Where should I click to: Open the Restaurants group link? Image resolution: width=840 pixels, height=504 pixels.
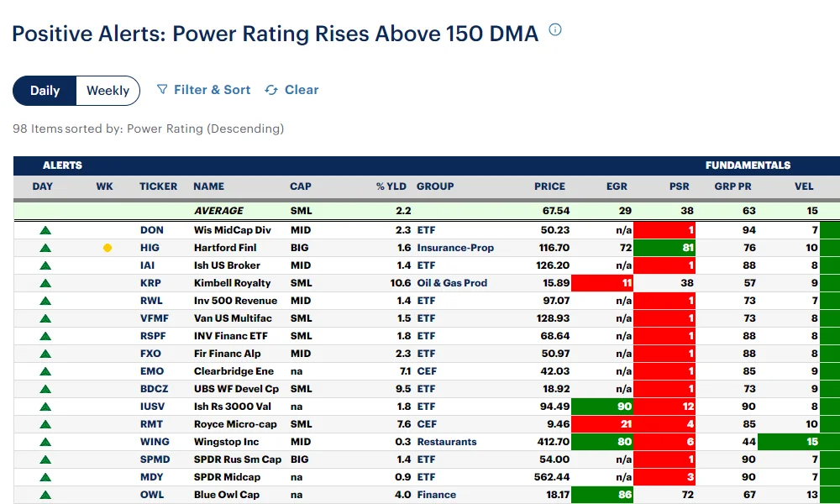click(447, 442)
